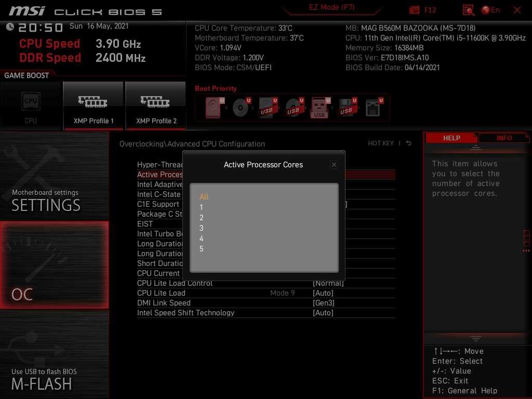532x399 pixels.
Task: Click the GAME BOOST label
Action: pos(26,75)
